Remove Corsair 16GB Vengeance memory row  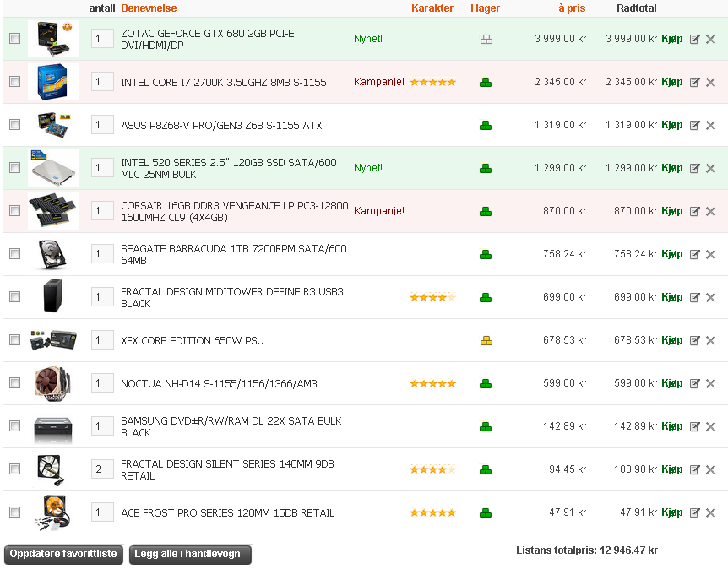click(x=710, y=211)
